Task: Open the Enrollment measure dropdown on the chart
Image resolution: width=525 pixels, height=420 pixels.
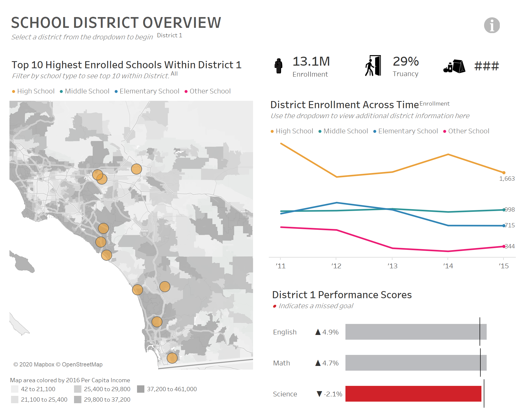Action: [x=434, y=103]
